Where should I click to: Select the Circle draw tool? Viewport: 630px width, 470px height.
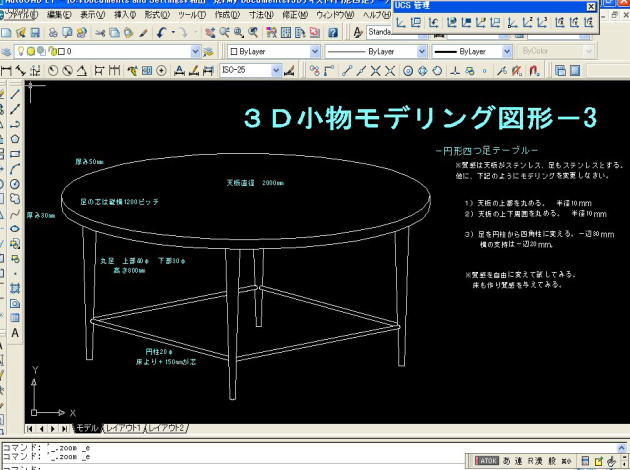coord(15,184)
